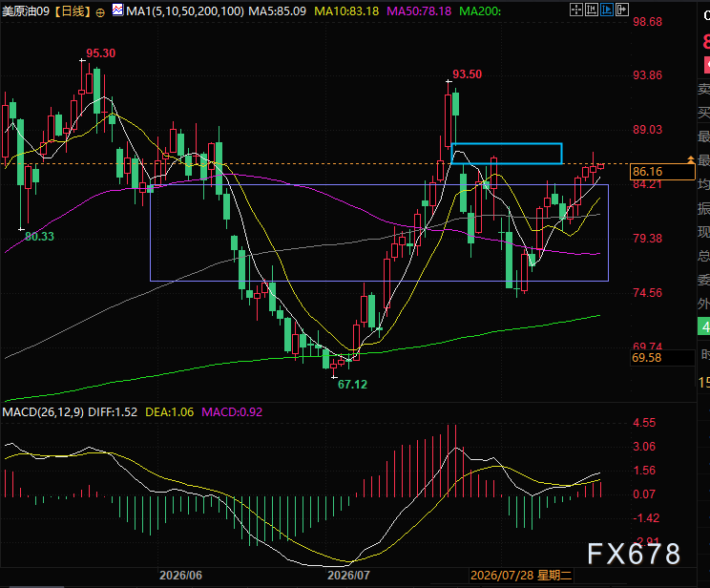This screenshot has width=710, height=588.
Task: Click the MA10:83.18 value
Action: tap(346, 11)
